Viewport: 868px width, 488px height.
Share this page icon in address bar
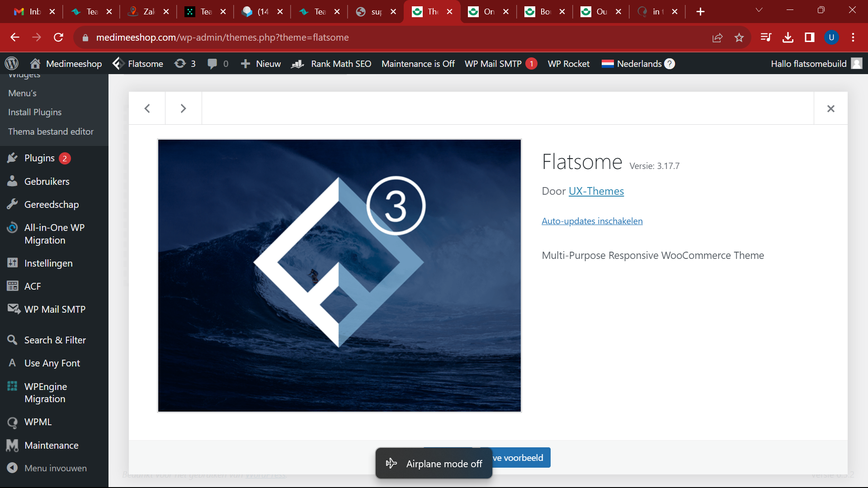point(717,38)
